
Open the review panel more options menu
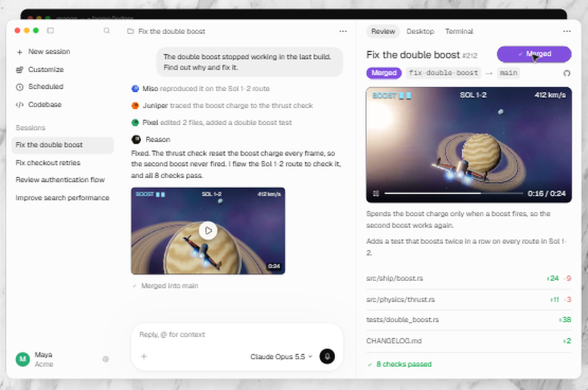[567, 31]
